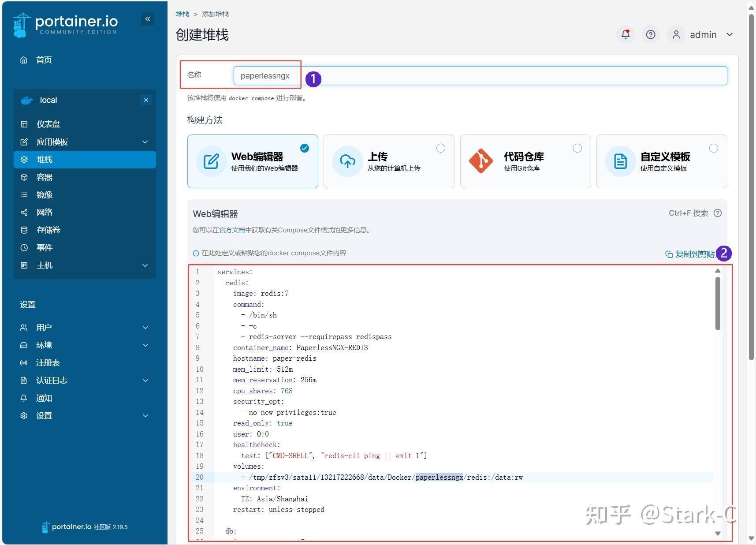The height and width of the screenshot is (545, 756).
Task: Expand the bottom 设置 submenu chevron
Action: pyautogui.click(x=145, y=416)
